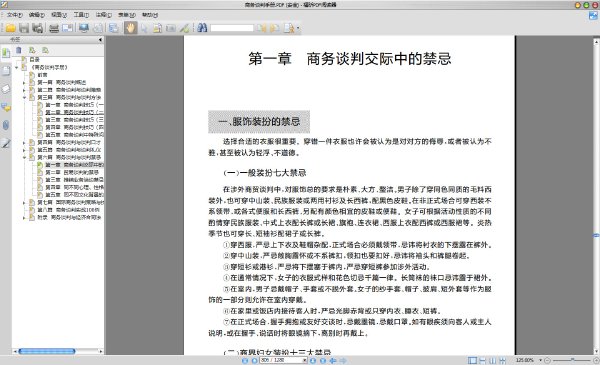The image size is (600, 365).
Task: Click the Find Next icon beside the search box
Action: [274, 28]
